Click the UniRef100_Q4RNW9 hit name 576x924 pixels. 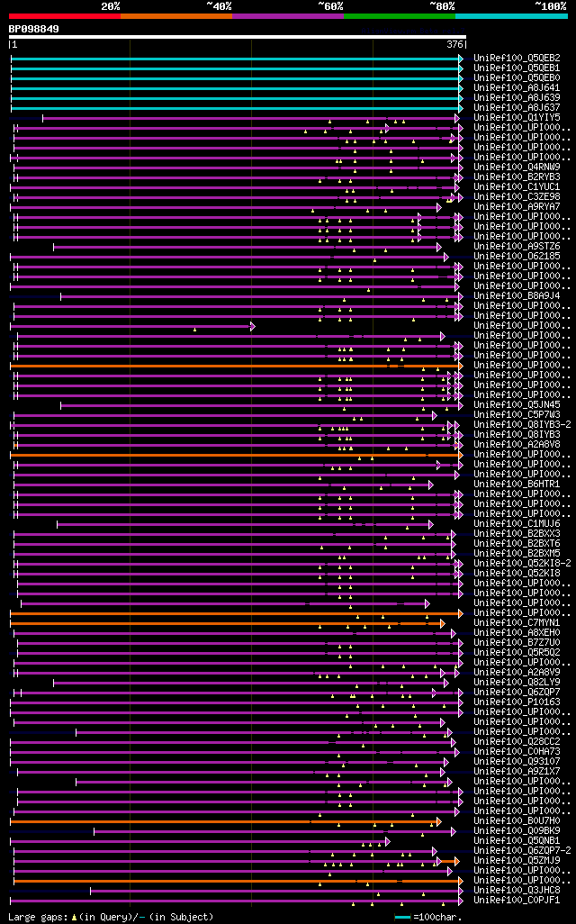[x=517, y=167]
